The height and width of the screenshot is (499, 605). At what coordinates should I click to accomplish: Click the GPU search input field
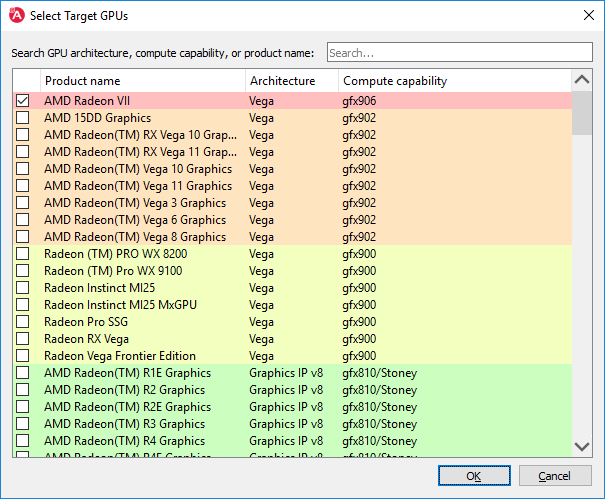(x=460, y=52)
